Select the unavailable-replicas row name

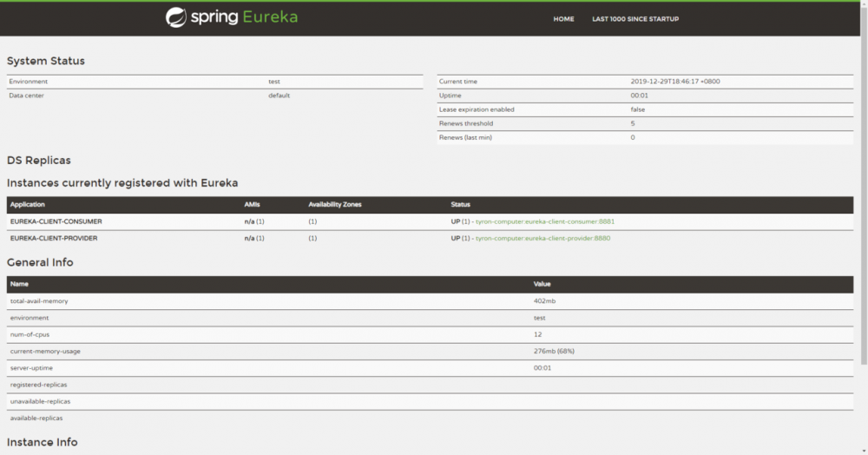40,401
